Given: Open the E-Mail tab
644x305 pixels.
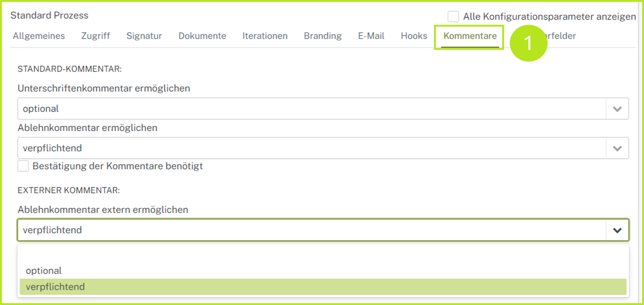Looking at the screenshot, I should pos(371,36).
